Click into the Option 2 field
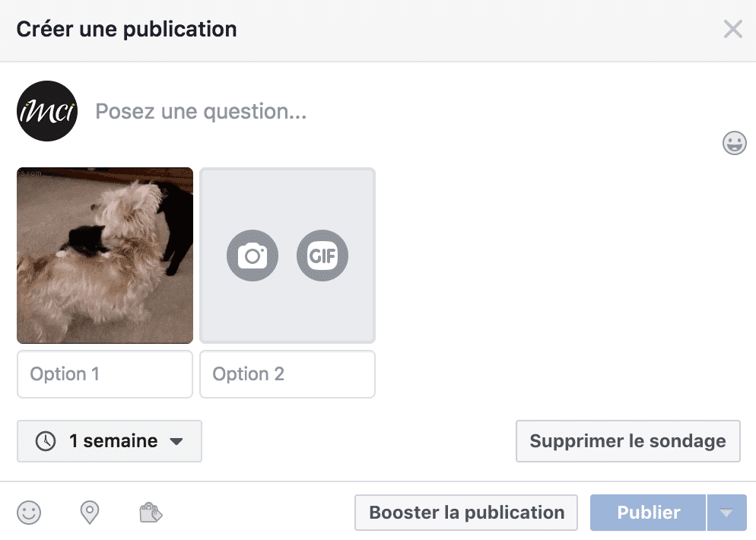756x540 pixels. click(x=287, y=374)
